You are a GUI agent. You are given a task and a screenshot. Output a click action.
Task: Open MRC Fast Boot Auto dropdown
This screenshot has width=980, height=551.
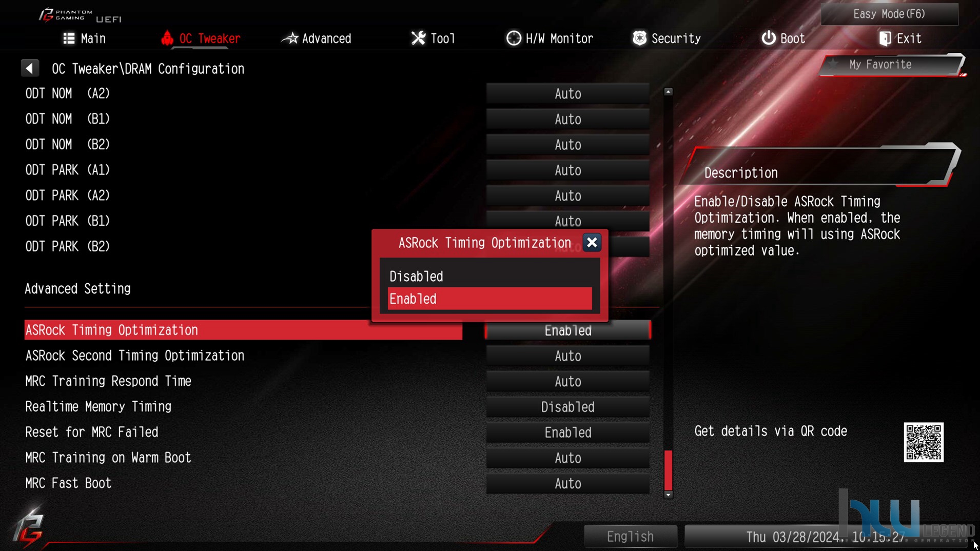tap(567, 484)
